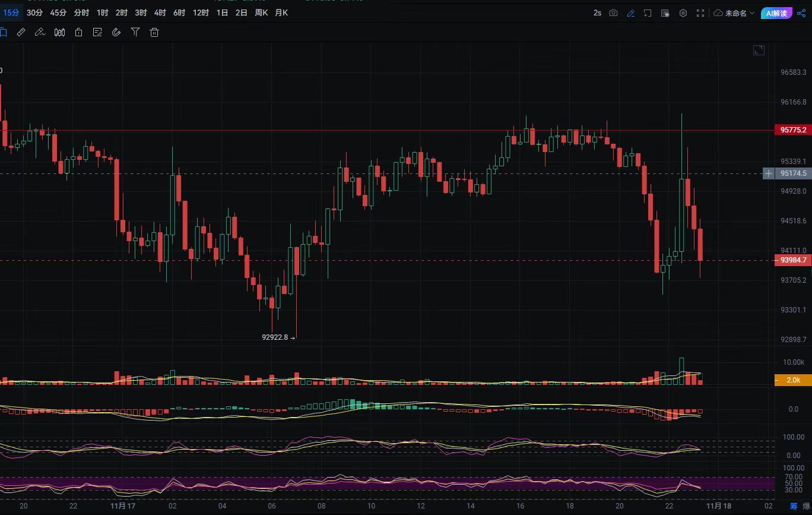The height and width of the screenshot is (515, 812).
Task: Enter fullscreen with the expand-corners icon
Action: [700, 13]
